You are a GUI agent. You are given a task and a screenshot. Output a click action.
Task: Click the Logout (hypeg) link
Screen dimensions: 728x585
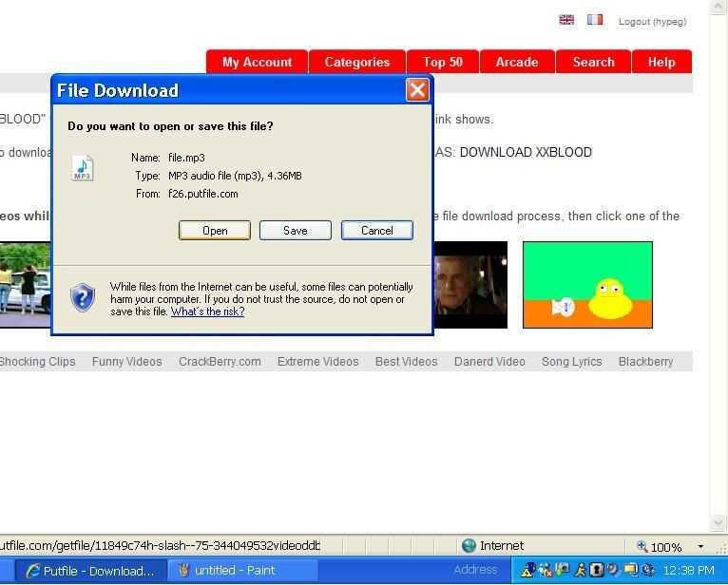click(651, 21)
